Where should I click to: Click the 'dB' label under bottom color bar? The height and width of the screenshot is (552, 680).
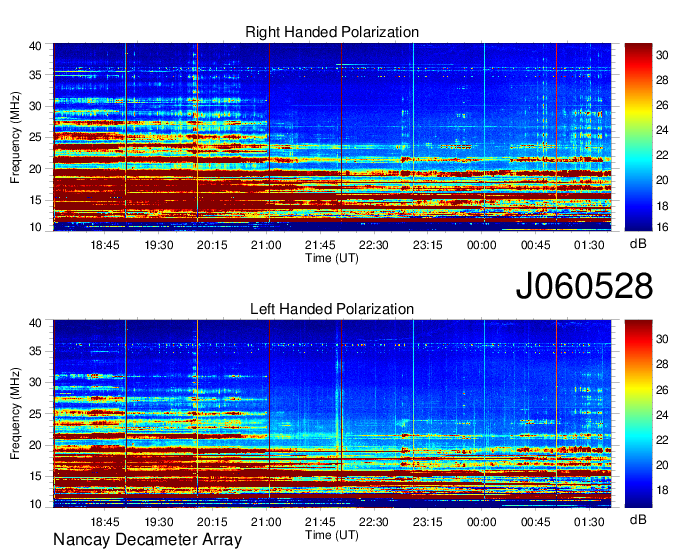tap(638, 519)
